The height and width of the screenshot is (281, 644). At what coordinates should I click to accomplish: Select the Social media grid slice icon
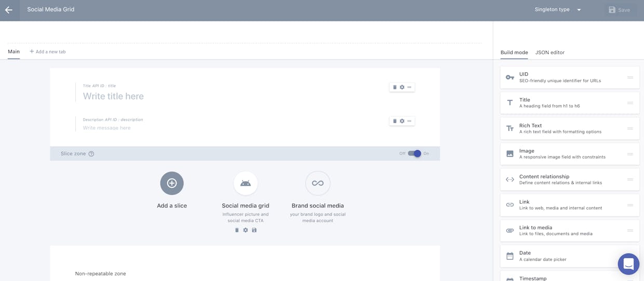tap(246, 183)
